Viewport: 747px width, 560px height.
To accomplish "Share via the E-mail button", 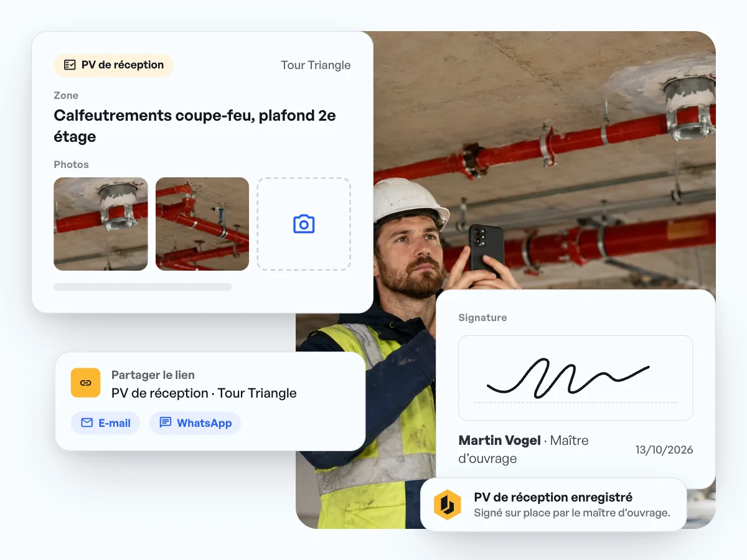I will point(105,423).
